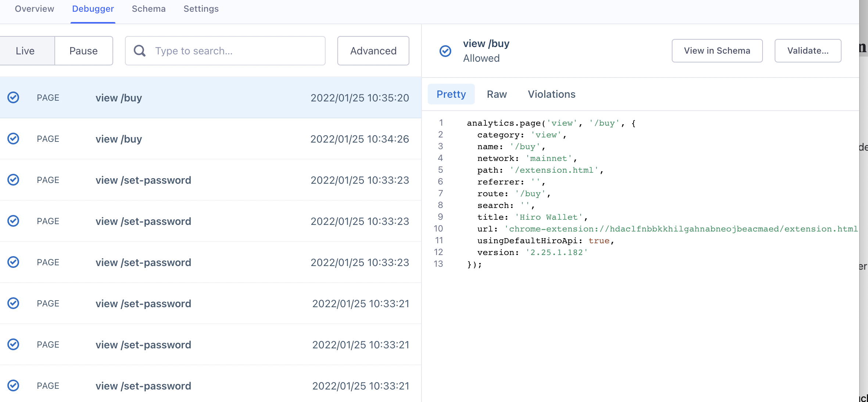The height and width of the screenshot is (402, 868).
Task: Open the Violations panel
Action: [x=551, y=94]
